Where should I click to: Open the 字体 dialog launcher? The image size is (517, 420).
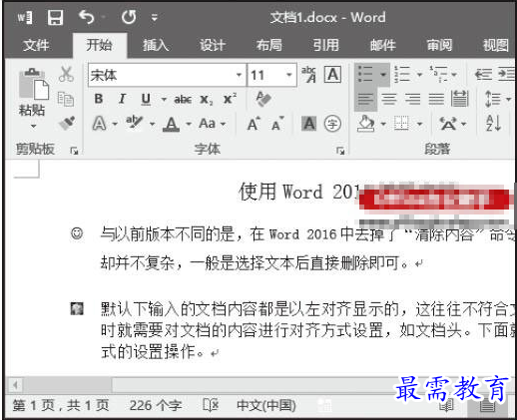(340, 151)
